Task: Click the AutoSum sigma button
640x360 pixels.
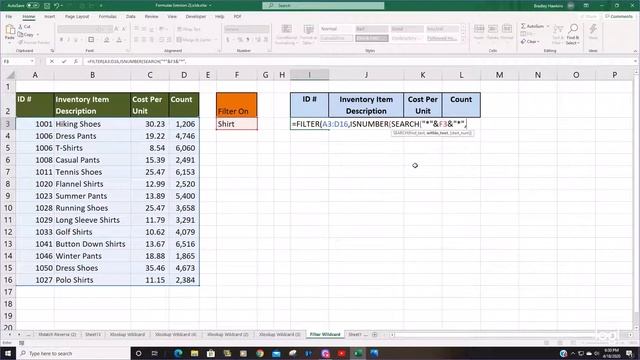Action: pos(533,27)
